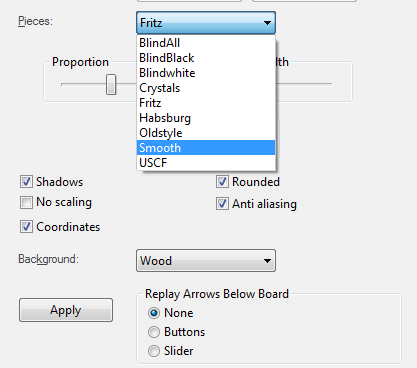417x368 pixels.
Task: Select Buttons replay arrows option
Action: (x=154, y=332)
